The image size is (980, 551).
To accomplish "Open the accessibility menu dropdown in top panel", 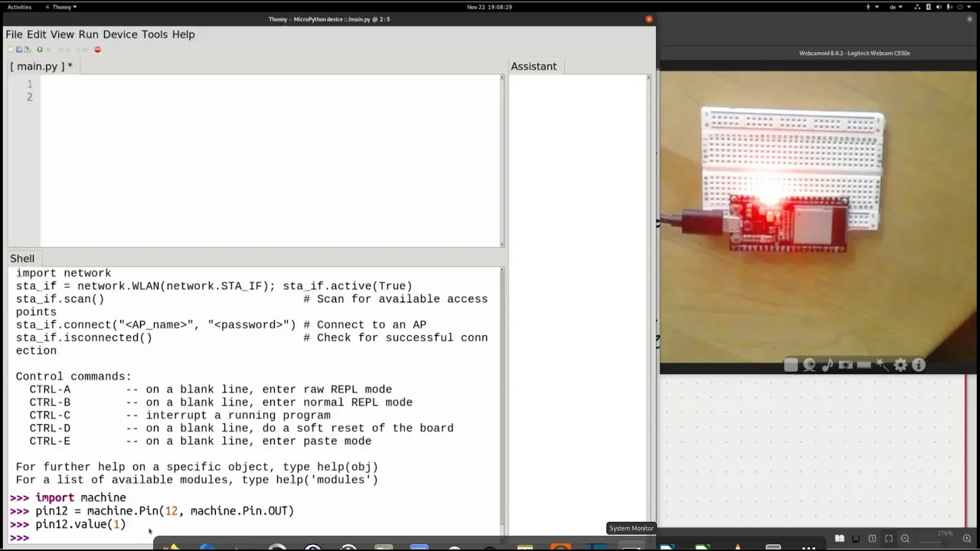I will [872, 7].
